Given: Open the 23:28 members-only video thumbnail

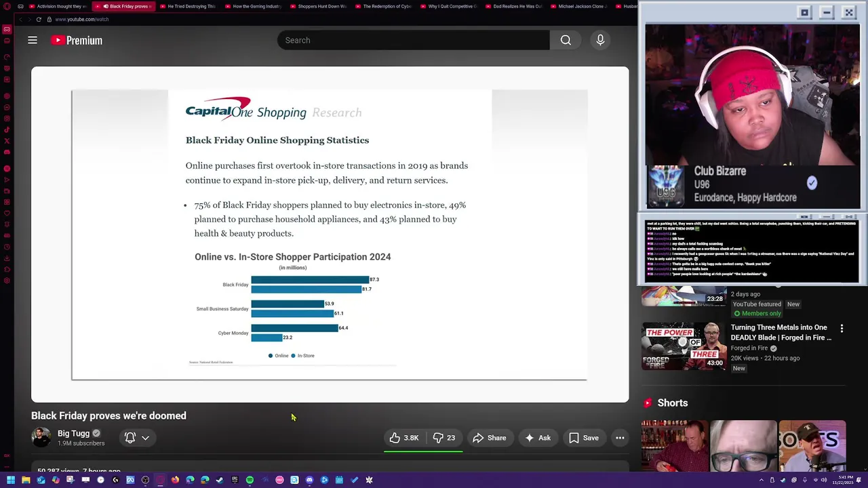Looking at the screenshot, I should tap(684, 296).
